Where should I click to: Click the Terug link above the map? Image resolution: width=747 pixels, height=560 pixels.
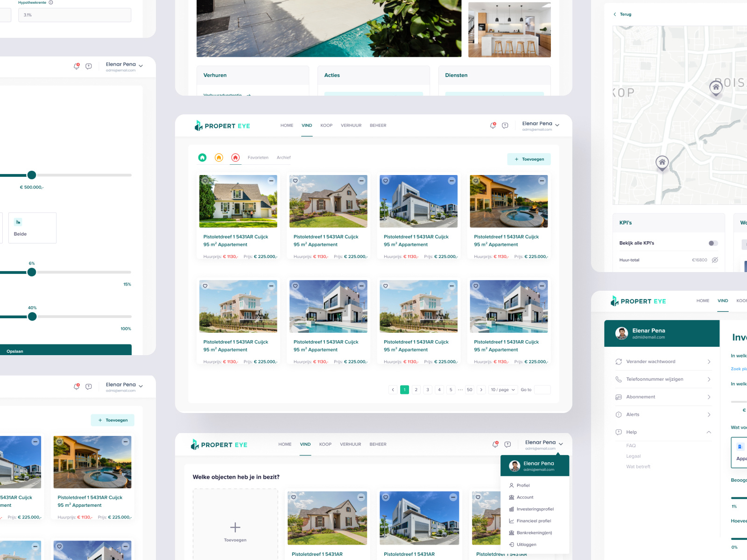pyautogui.click(x=623, y=14)
